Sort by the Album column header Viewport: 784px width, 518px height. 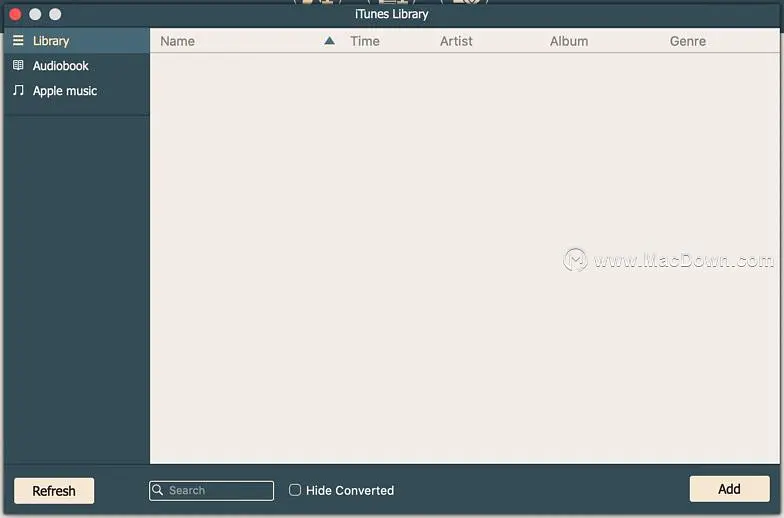pyautogui.click(x=569, y=42)
